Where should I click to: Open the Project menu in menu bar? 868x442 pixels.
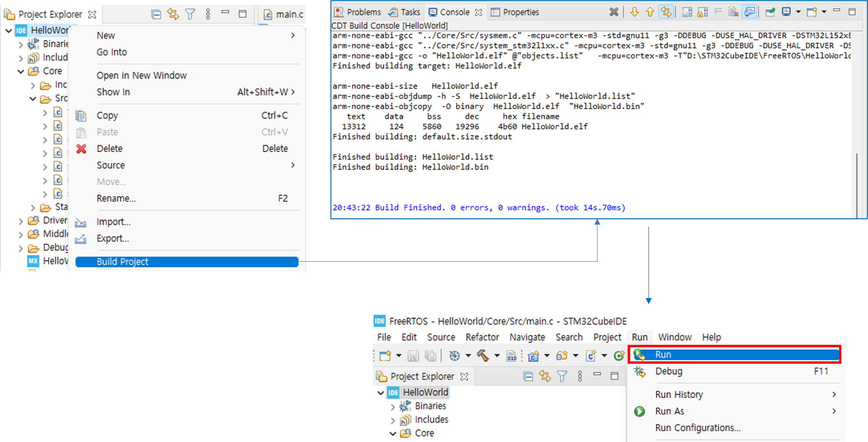click(607, 337)
